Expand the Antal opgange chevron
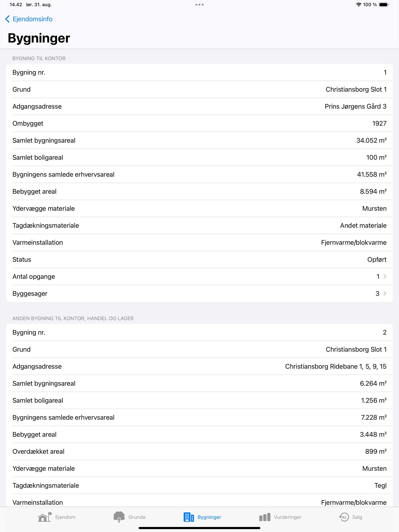The width and height of the screenshot is (399, 532). (385, 277)
